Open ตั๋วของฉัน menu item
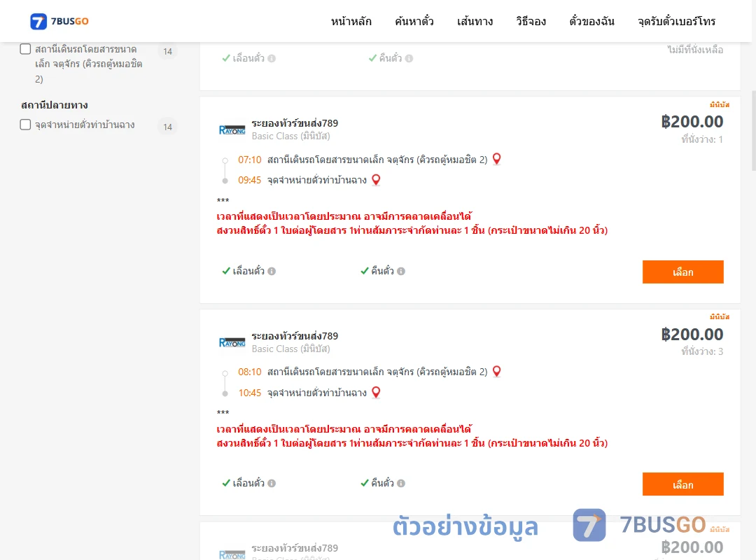The image size is (756, 560). (591, 22)
